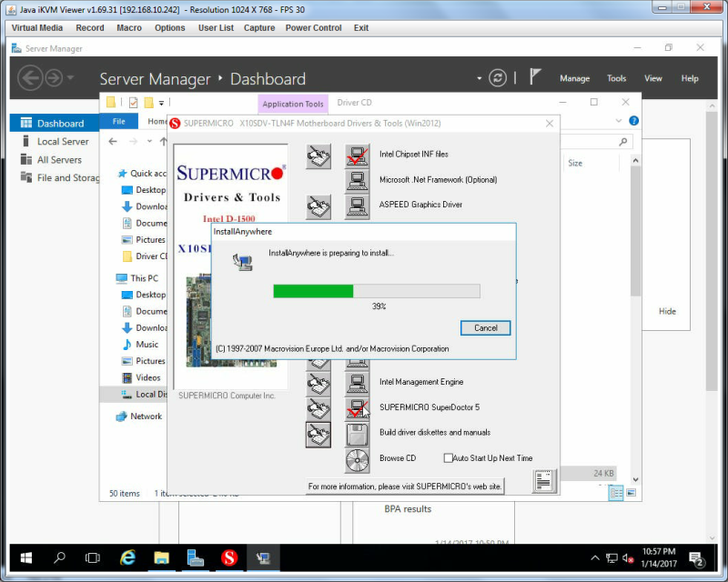Open the Power Control menu
728x582 pixels.
313,28
